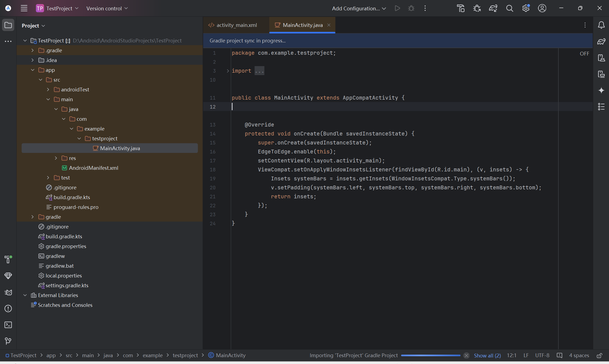Select AndroidManifest.xml in the project tree
609x364 pixels.
pyautogui.click(x=93, y=168)
